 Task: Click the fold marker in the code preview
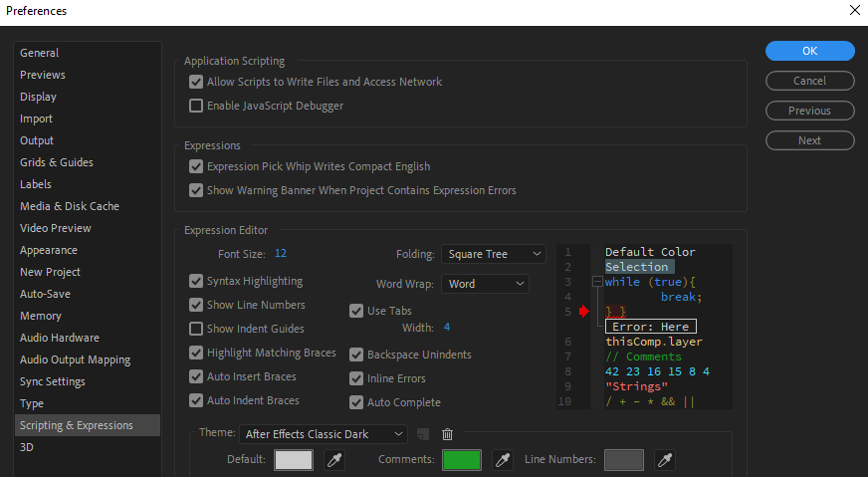597,282
